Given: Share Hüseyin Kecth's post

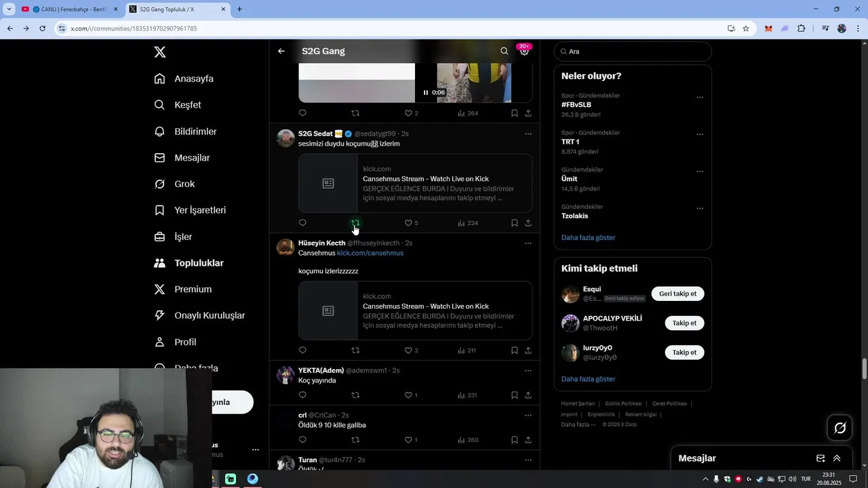Looking at the screenshot, I should point(528,350).
